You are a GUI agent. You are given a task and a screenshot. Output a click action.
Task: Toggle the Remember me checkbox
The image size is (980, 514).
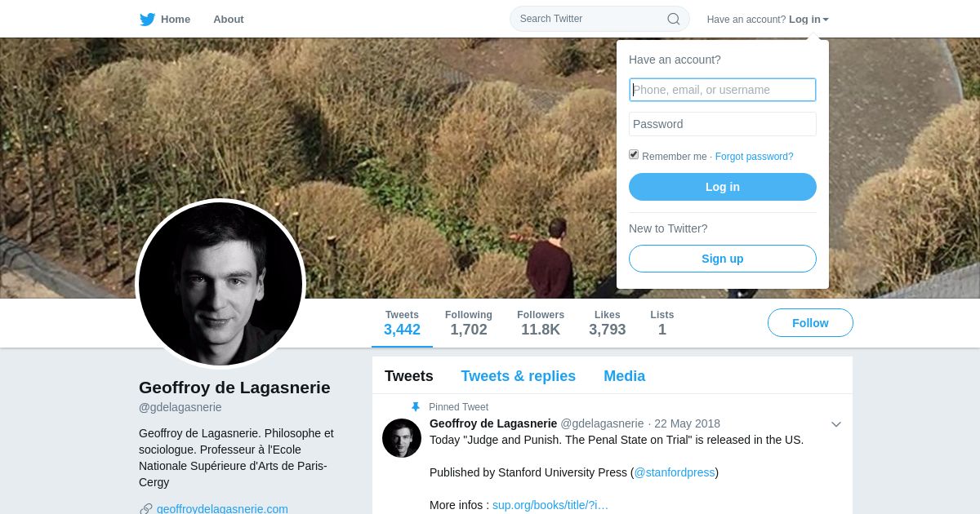634,155
